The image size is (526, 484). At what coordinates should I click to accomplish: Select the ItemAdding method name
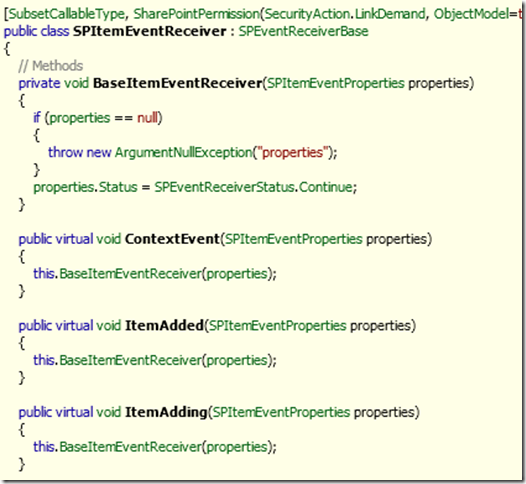[166, 412]
